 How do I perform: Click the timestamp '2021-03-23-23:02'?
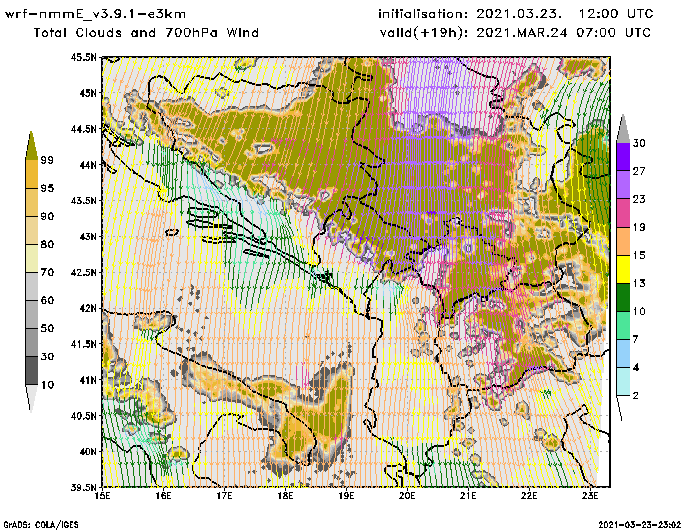(x=640, y=525)
